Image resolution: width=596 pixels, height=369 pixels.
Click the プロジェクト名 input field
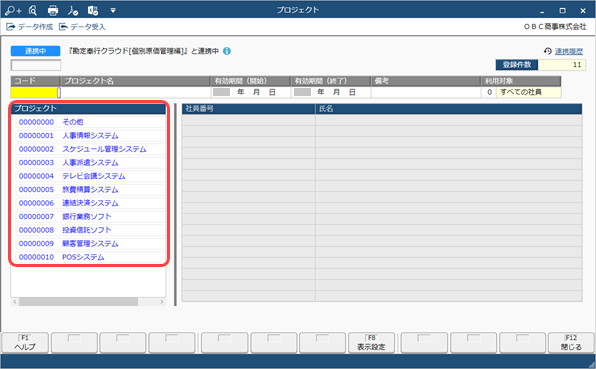135,92
